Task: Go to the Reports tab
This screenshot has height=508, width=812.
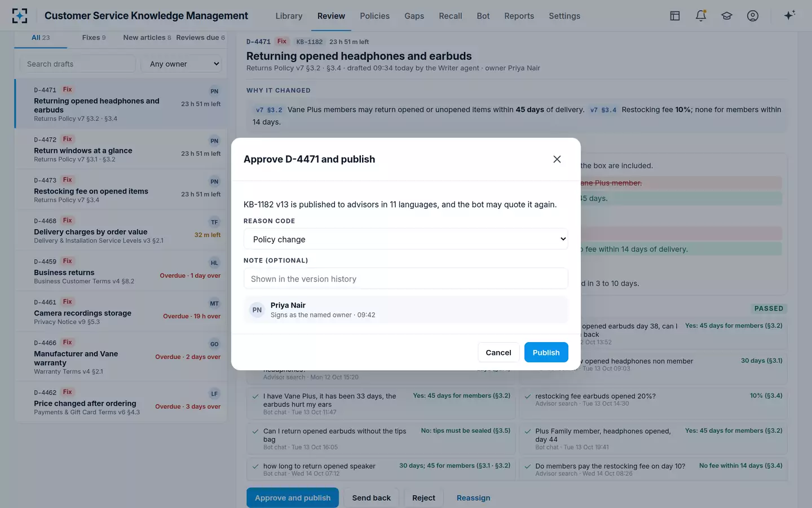Action: click(x=519, y=16)
